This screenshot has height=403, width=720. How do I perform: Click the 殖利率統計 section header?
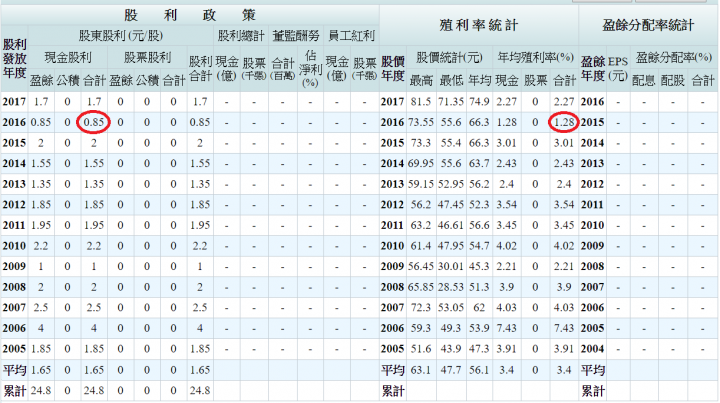tap(478, 25)
